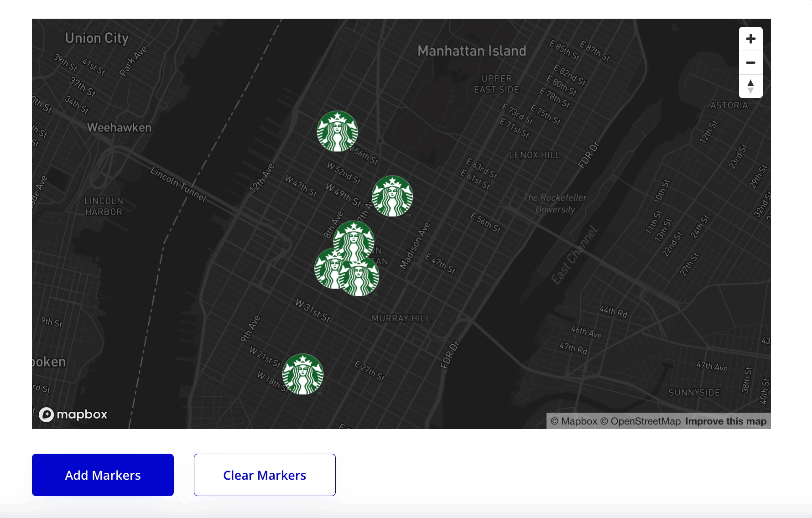
Task: Click the Mapbox logo
Action: [73, 414]
